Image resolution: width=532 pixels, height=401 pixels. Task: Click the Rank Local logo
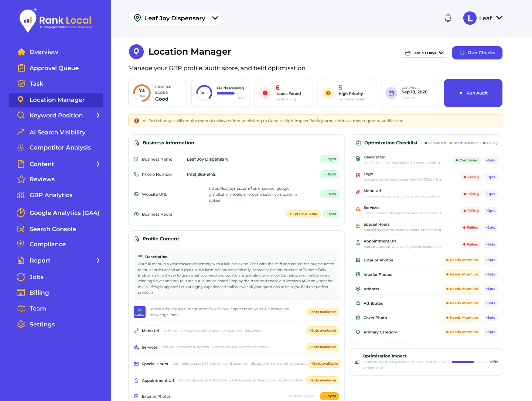click(x=56, y=21)
